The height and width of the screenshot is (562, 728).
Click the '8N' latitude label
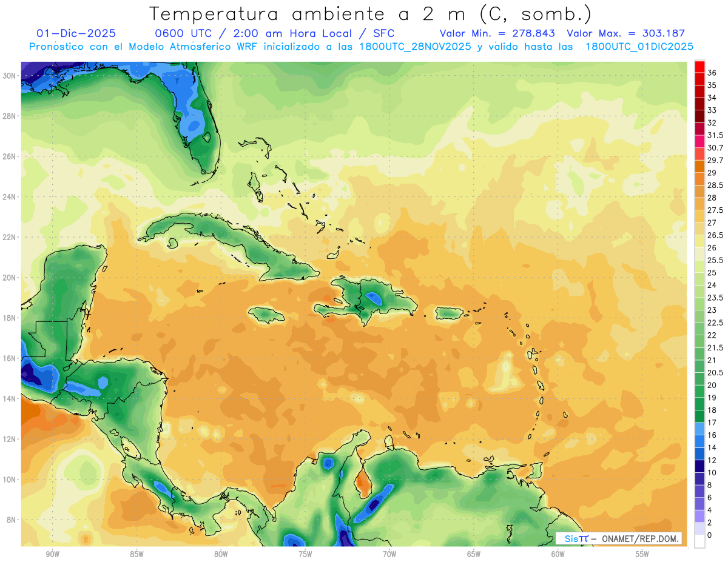[x=12, y=520]
